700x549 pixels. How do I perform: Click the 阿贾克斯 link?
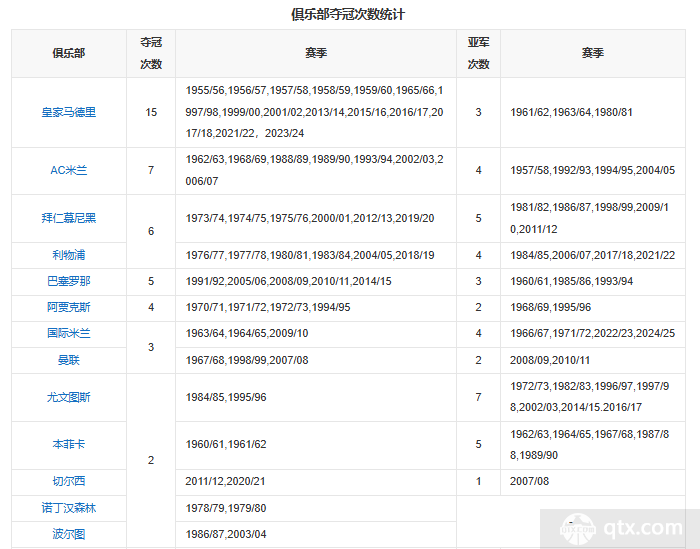69,307
